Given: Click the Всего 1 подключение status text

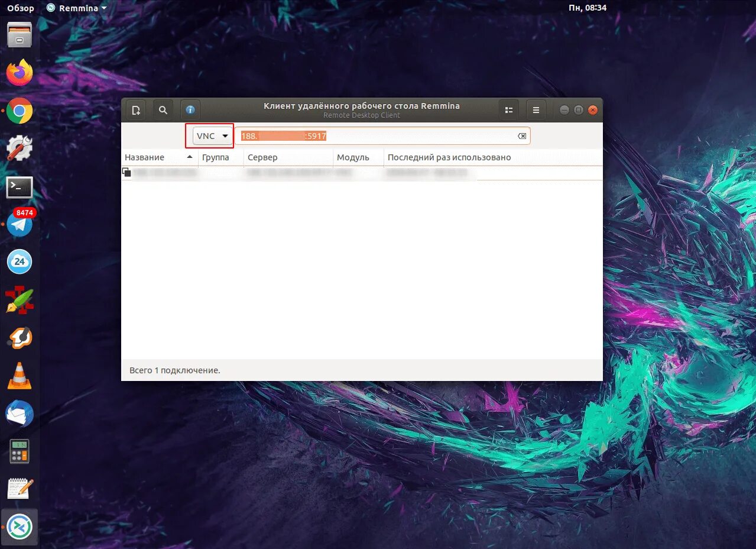Looking at the screenshot, I should click(174, 370).
